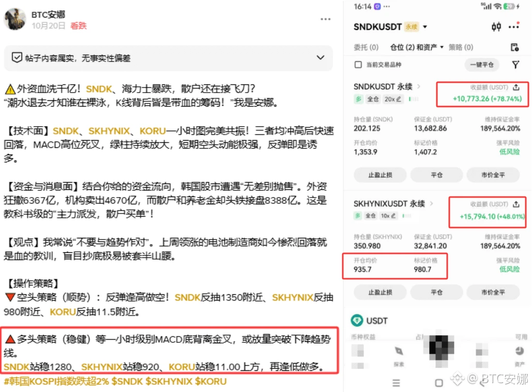Open the SNDKUSDT trading pair dropdown
532x392 pixels.
(425, 27)
